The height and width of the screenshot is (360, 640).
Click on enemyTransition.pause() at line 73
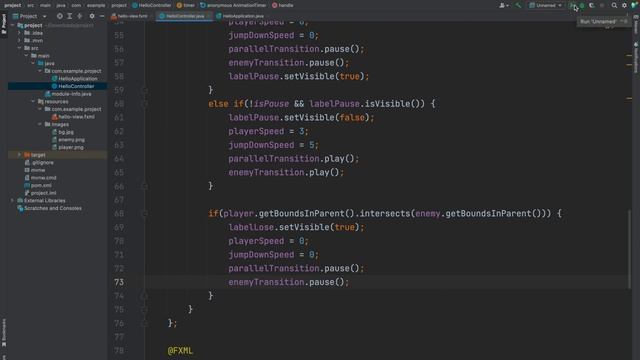click(x=288, y=282)
